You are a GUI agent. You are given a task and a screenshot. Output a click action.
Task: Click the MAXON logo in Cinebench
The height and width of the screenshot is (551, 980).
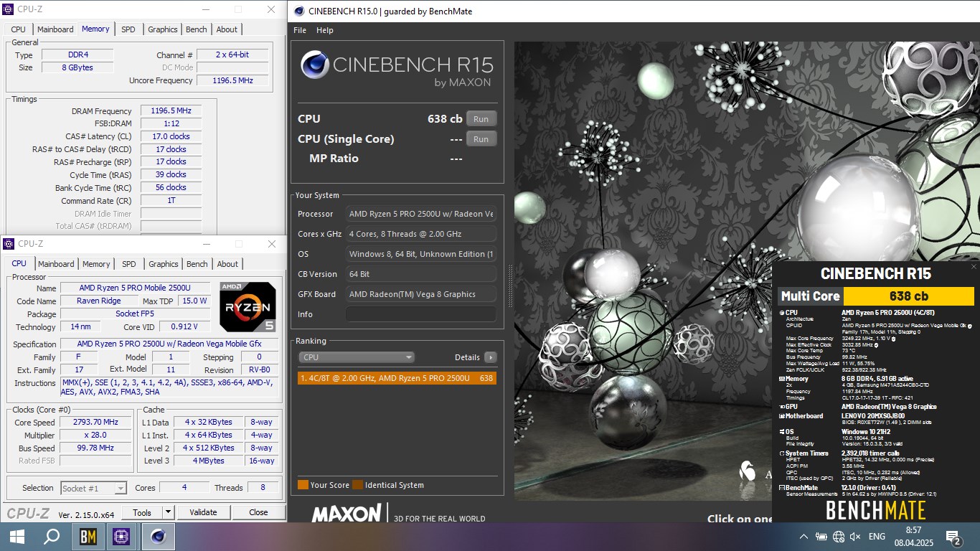pos(347,514)
